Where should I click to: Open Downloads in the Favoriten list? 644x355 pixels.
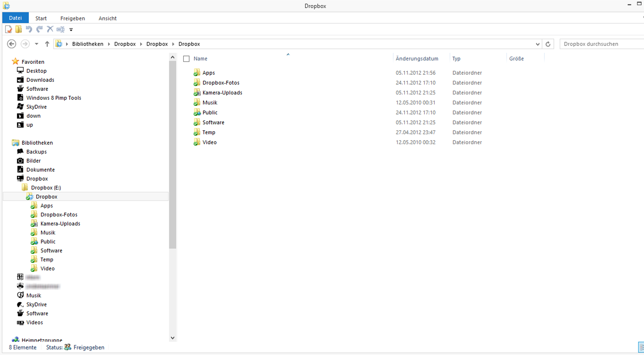pyautogui.click(x=40, y=80)
